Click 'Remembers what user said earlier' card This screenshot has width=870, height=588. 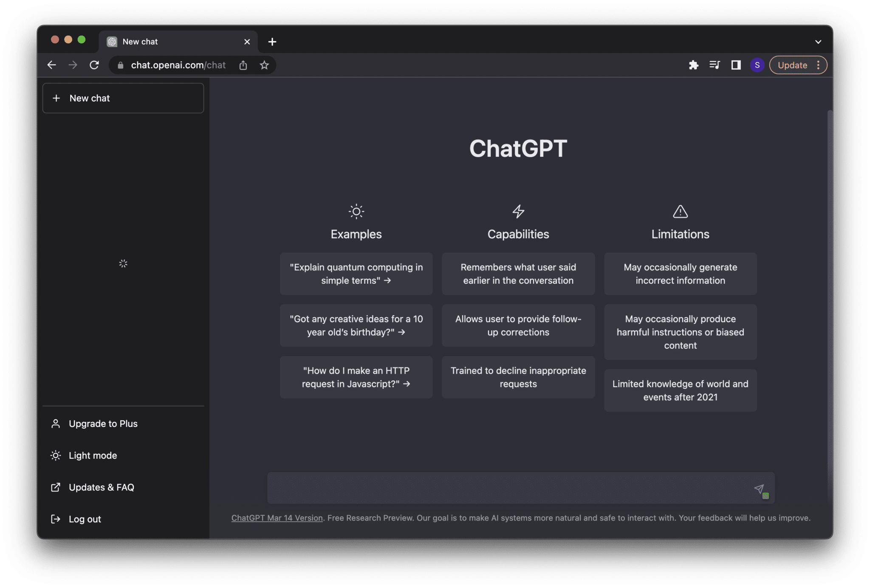pyautogui.click(x=518, y=274)
